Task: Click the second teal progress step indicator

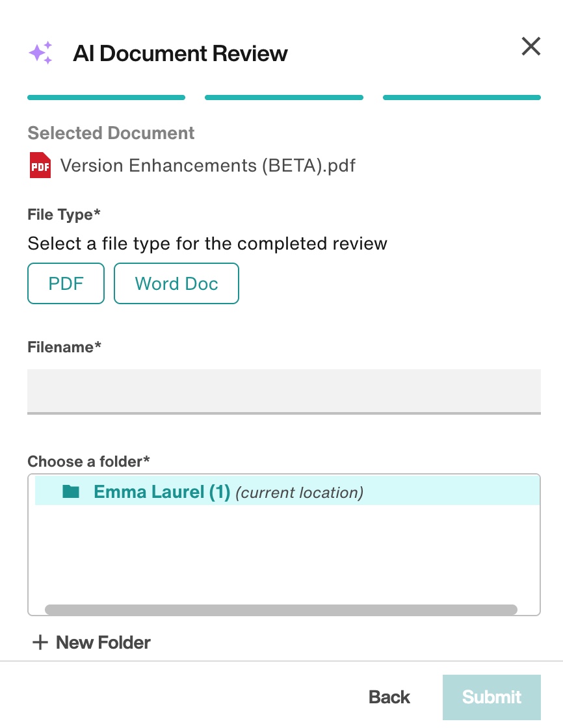Action: point(284,97)
